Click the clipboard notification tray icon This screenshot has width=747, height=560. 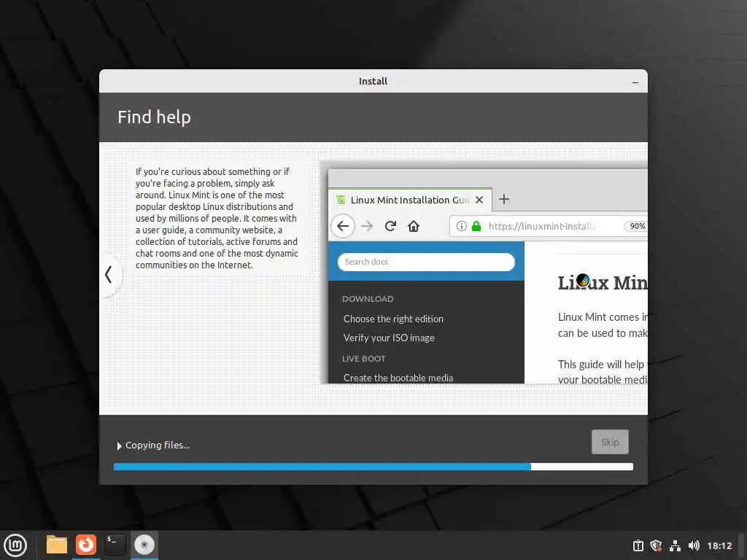click(638, 545)
